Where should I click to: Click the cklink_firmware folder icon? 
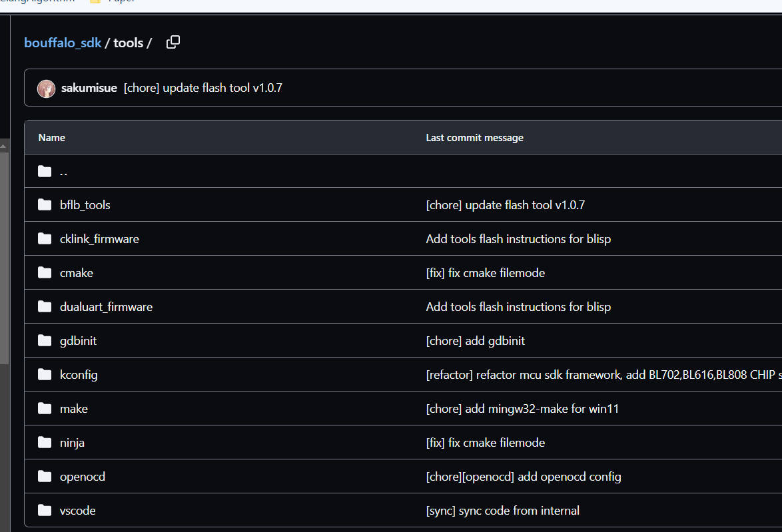click(45, 239)
